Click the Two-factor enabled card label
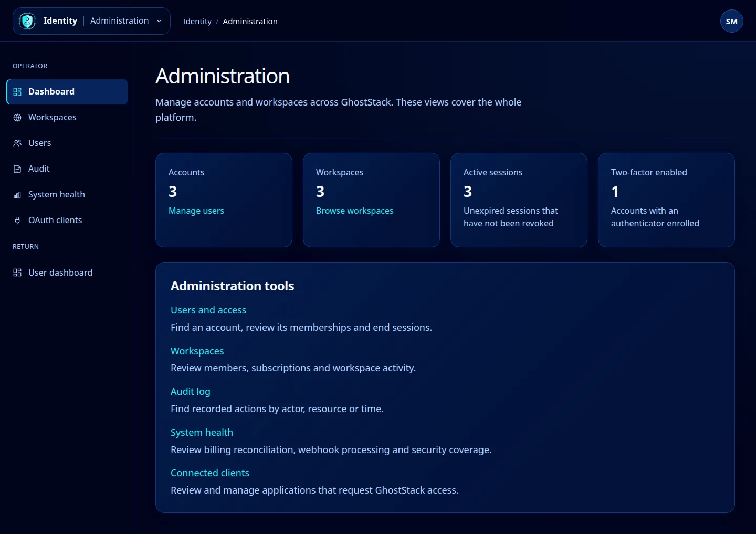Screen dimensions: 756x534 649,172
